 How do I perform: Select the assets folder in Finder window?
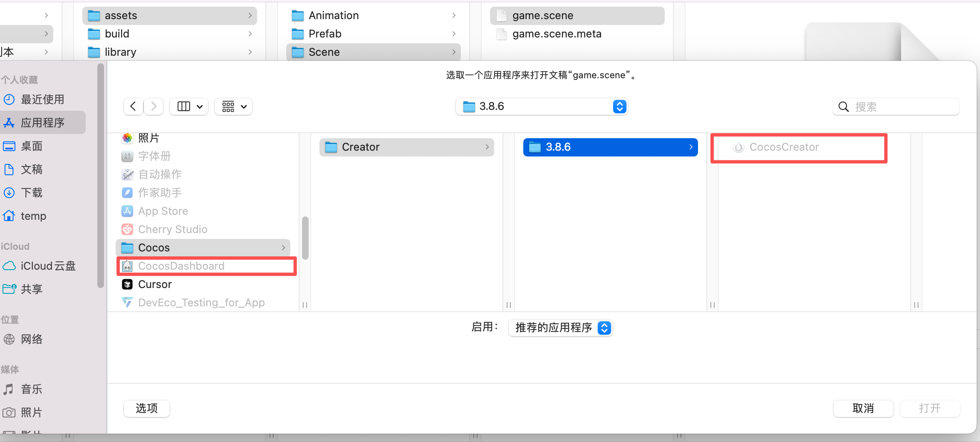170,15
